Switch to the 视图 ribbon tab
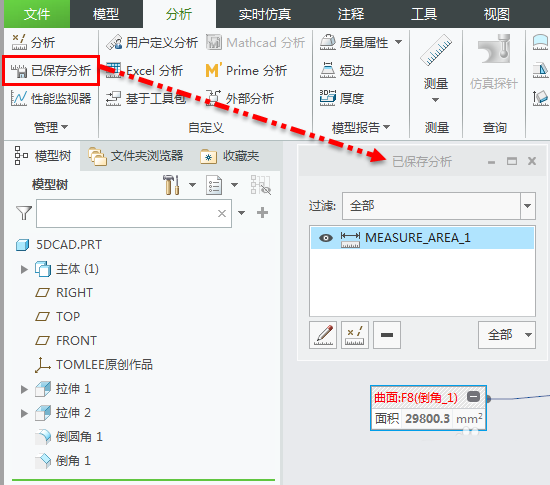The image size is (550, 485). [x=496, y=14]
